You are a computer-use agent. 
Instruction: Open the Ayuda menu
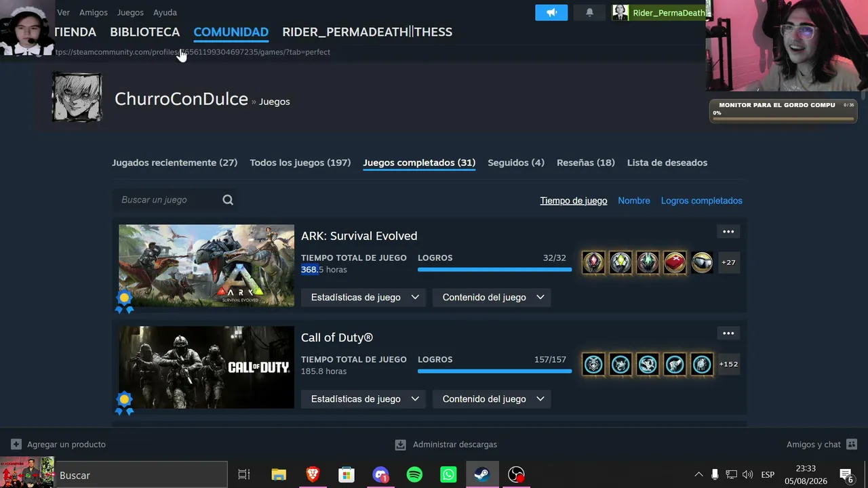click(x=165, y=12)
